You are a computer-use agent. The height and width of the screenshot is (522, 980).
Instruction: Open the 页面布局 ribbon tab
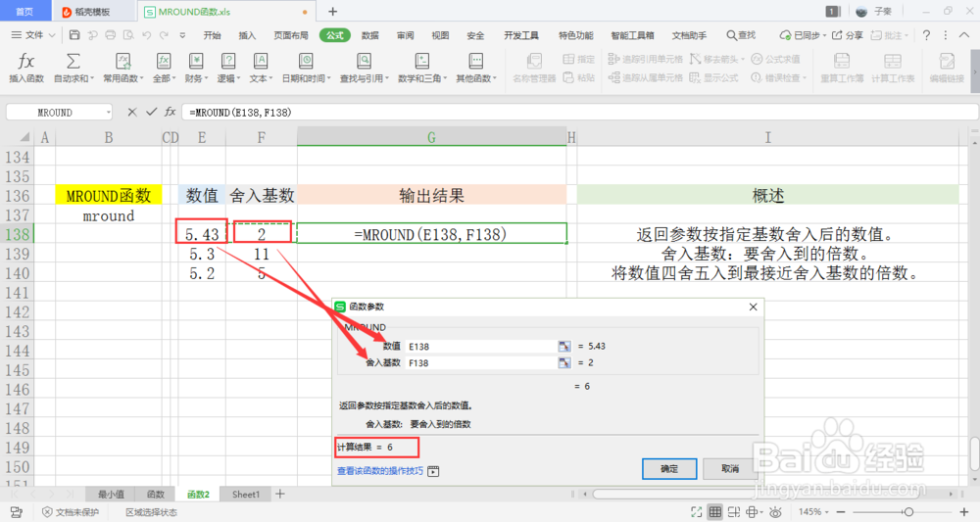click(291, 35)
